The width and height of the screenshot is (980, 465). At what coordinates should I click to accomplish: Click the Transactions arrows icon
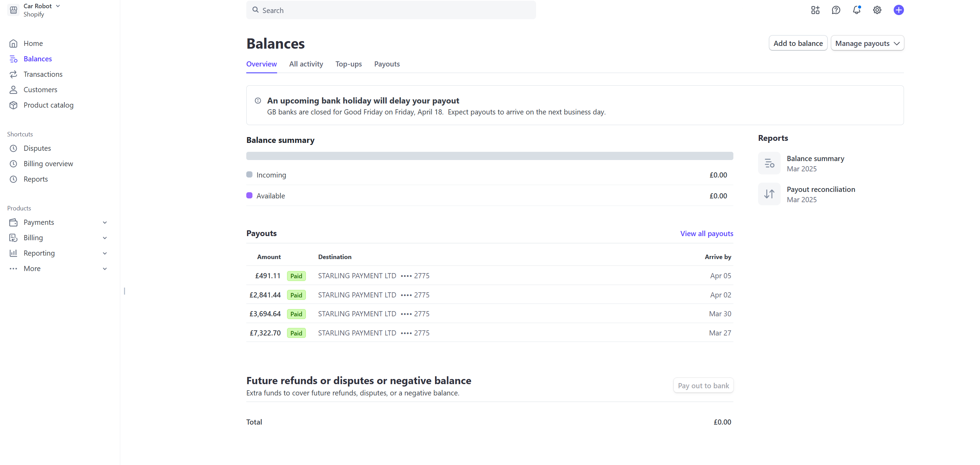click(13, 74)
